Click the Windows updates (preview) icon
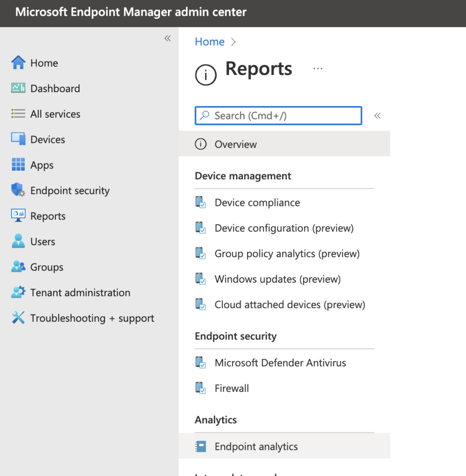 click(200, 279)
